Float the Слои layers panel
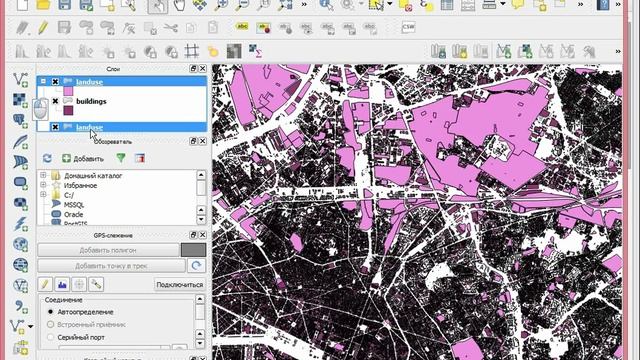640x360 pixels. coord(193,69)
